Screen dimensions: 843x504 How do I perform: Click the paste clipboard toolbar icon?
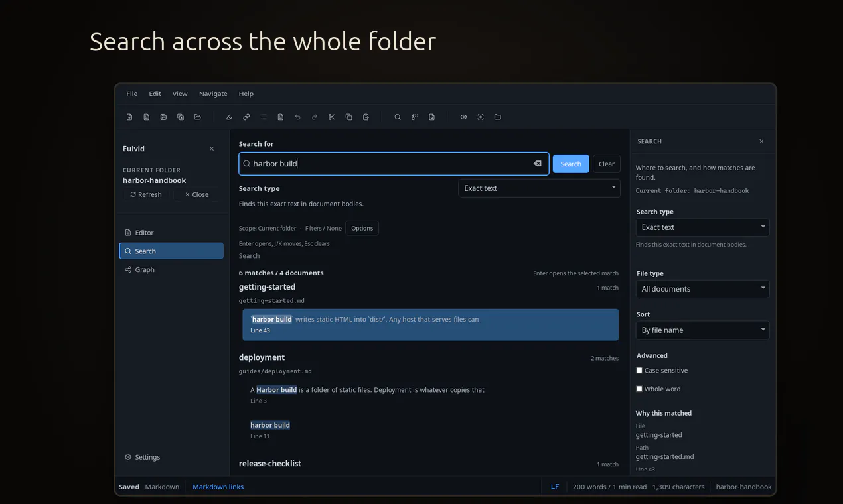(366, 117)
